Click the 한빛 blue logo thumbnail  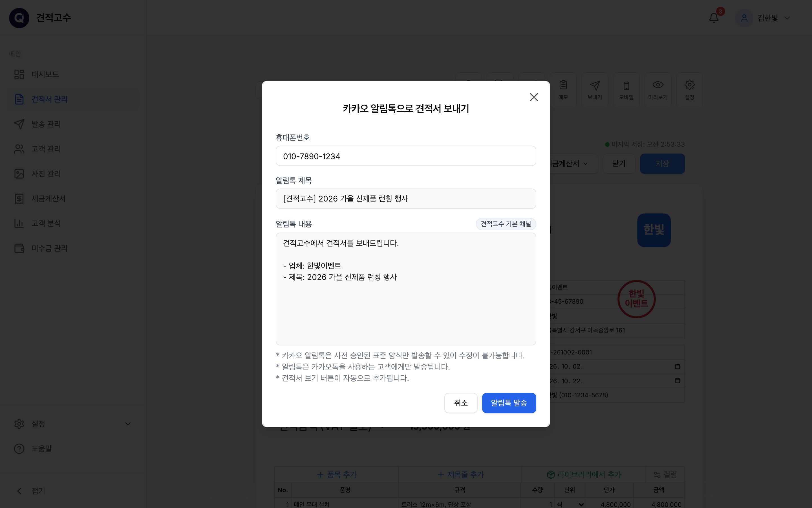pos(654,230)
